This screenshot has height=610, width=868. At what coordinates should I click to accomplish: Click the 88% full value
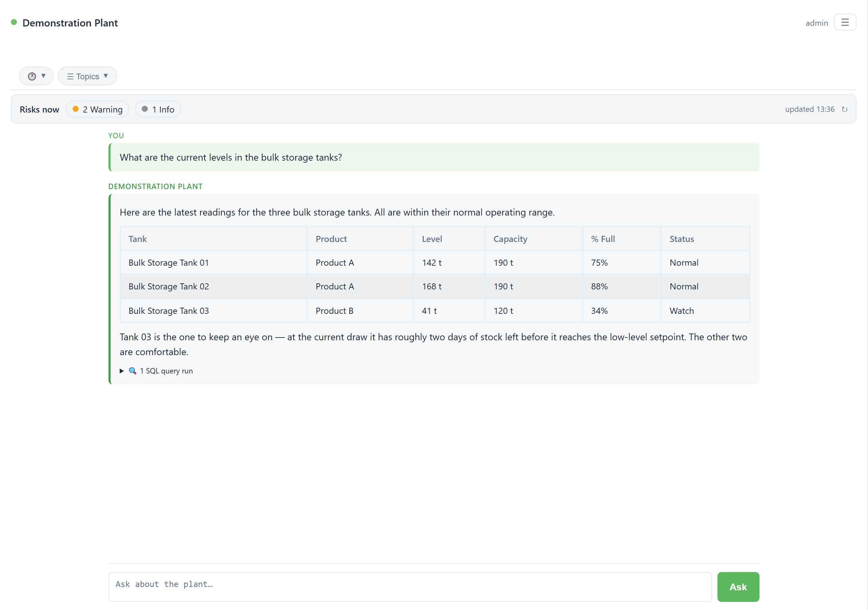coord(599,286)
